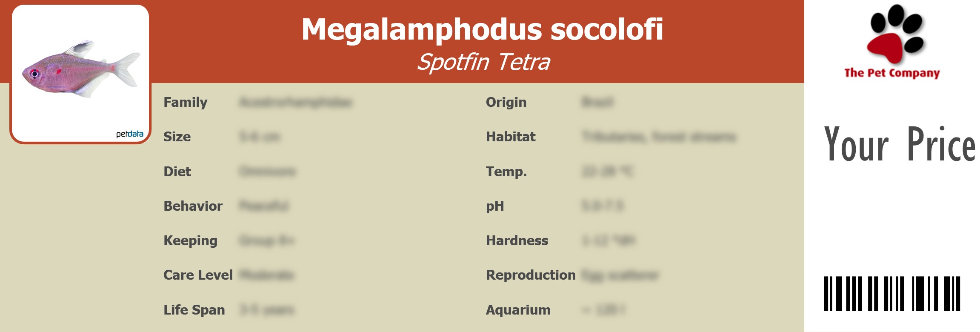Click the Spotfin Tetra fish photo
Viewport: 980px width, 332px height.
[81, 70]
